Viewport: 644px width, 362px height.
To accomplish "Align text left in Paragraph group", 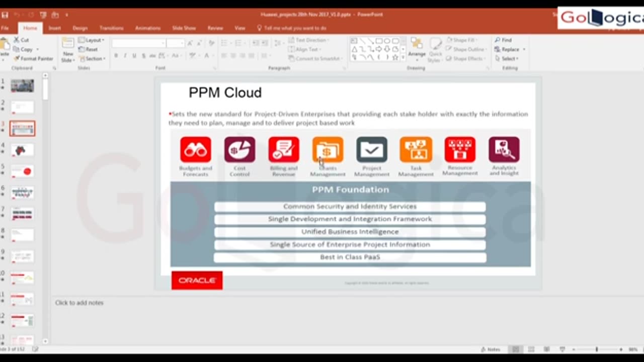I will (x=224, y=56).
